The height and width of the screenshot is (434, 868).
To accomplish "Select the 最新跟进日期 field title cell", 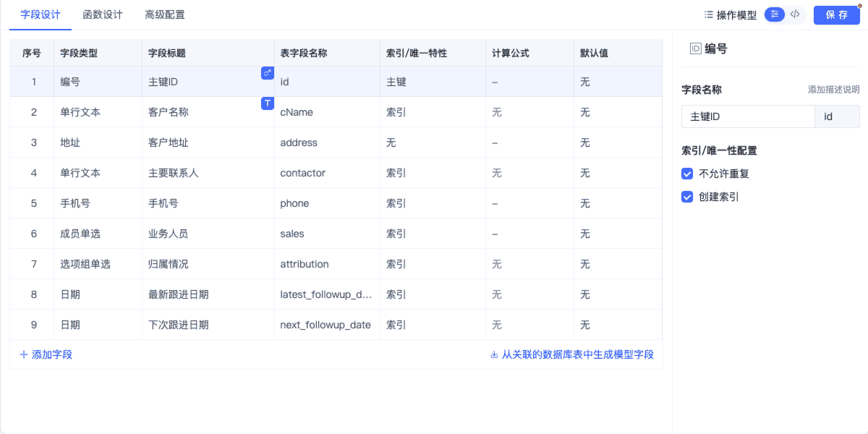I will click(x=208, y=294).
